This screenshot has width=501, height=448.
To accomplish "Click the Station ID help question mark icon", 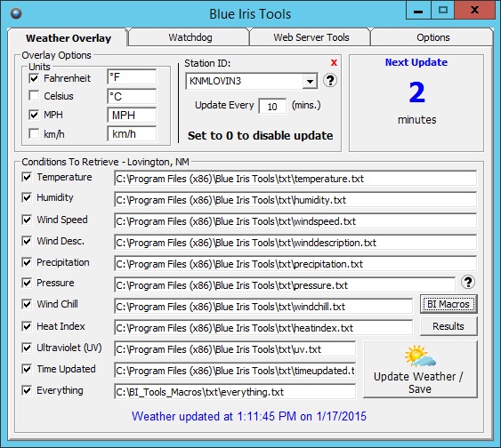I will [x=330, y=80].
